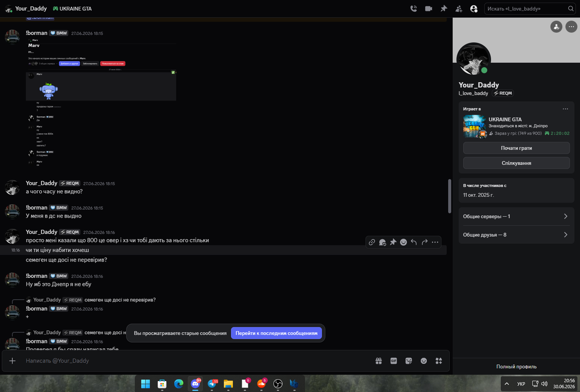Forward the hovered message
This screenshot has width=580, height=392.
point(424,242)
